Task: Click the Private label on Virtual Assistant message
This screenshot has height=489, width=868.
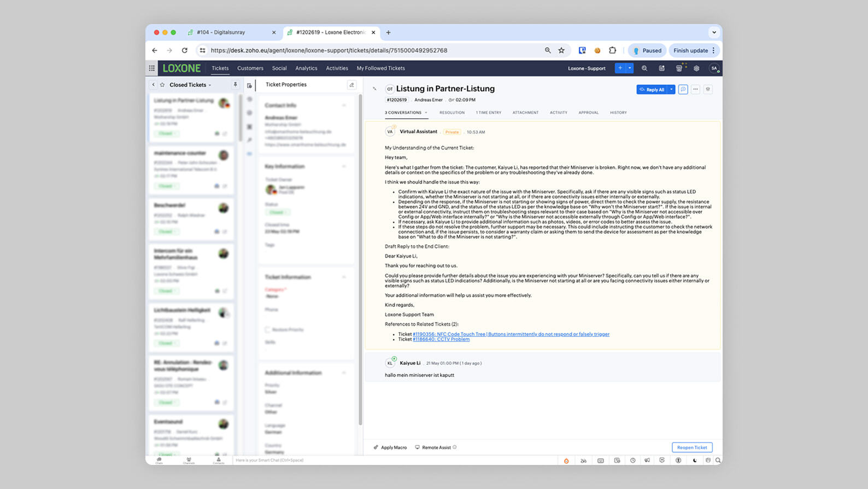Action: tap(452, 132)
